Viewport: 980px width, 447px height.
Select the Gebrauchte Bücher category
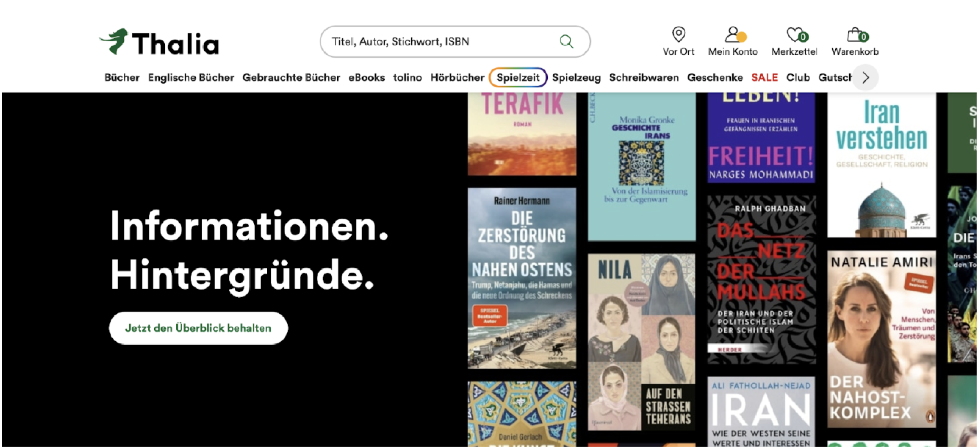point(291,77)
